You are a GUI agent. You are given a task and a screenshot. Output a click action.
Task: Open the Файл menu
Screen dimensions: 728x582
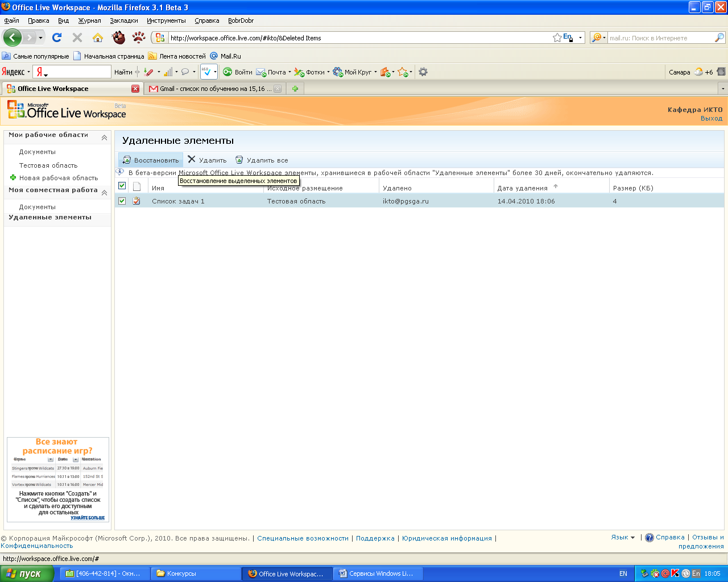pos(11,20)
